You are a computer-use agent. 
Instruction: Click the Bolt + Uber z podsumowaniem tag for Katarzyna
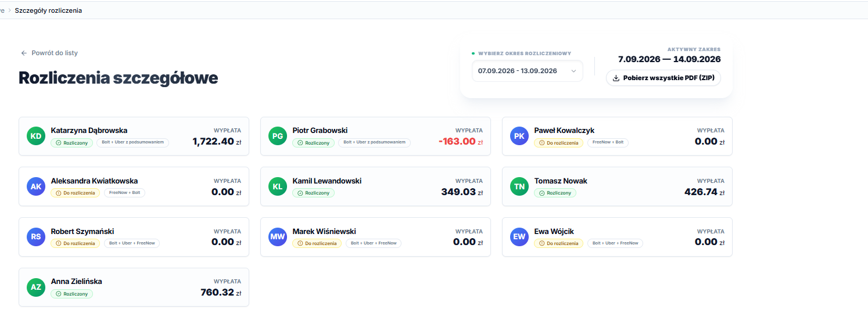point(133,143)
